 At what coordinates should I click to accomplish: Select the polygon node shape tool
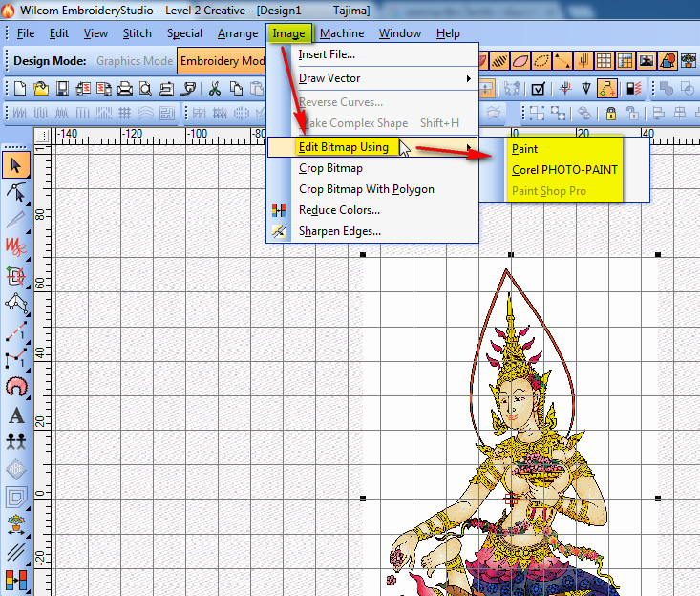click(16, 304)
